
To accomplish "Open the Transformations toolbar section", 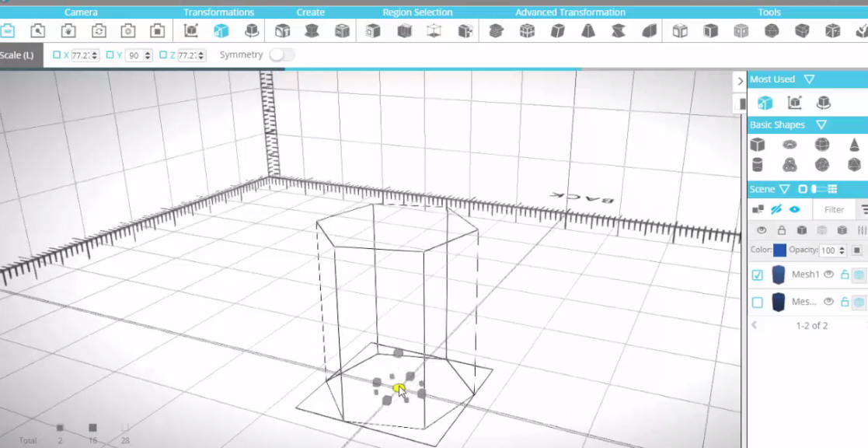I will point(218,12).
